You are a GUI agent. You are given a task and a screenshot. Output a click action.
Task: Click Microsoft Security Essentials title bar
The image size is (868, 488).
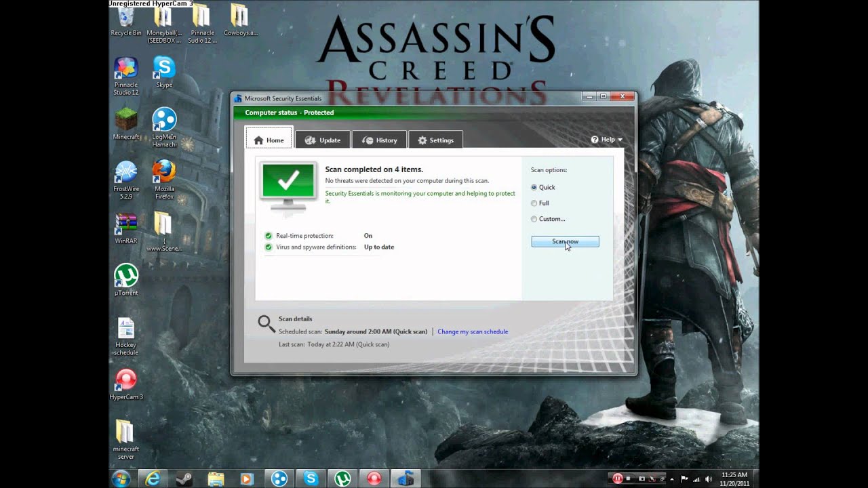click(x=407, y=98)
